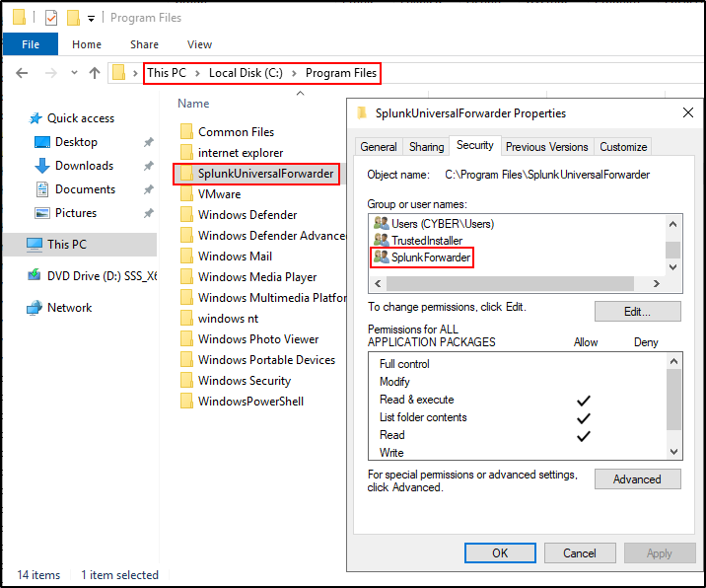Switch to the View ribbon tab
The width and height of the screenshot is (706, 588).
point(199,44)
